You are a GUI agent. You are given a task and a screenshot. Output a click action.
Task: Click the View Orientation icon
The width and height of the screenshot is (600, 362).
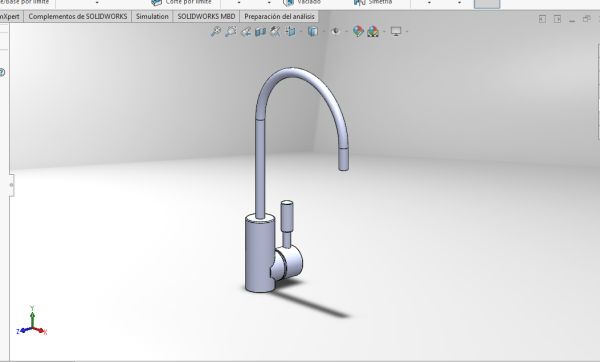coord(291,31)
